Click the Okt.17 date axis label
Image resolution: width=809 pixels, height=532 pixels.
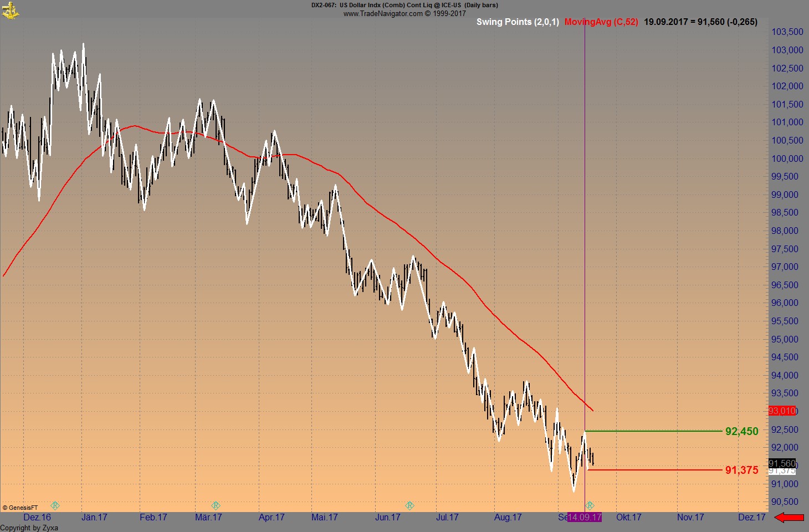pos(629,517)
